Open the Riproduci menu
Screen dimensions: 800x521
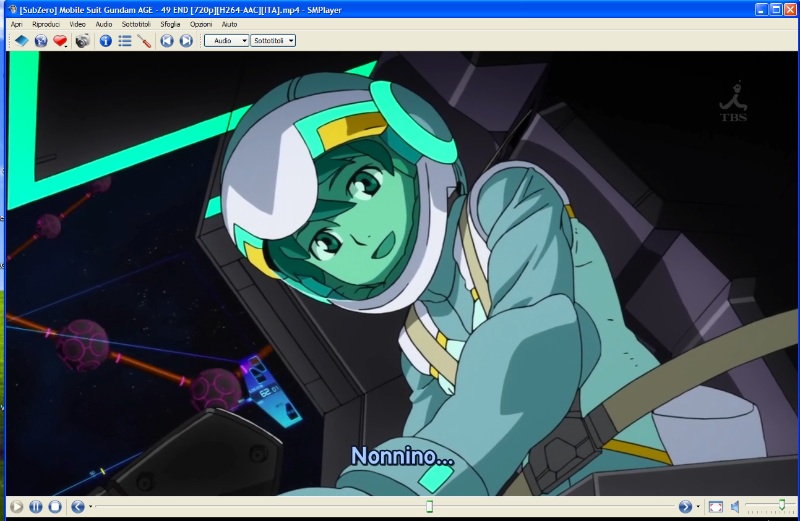[x=46, y=23]
